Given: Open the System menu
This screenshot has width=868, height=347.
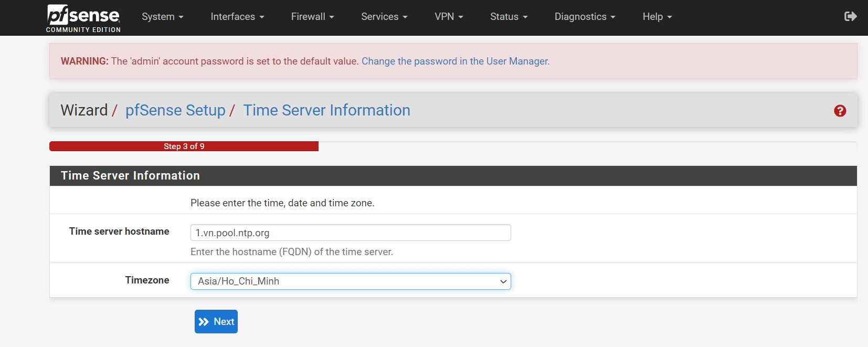Looking at the screenshot, I should click(x=163, y=17).
